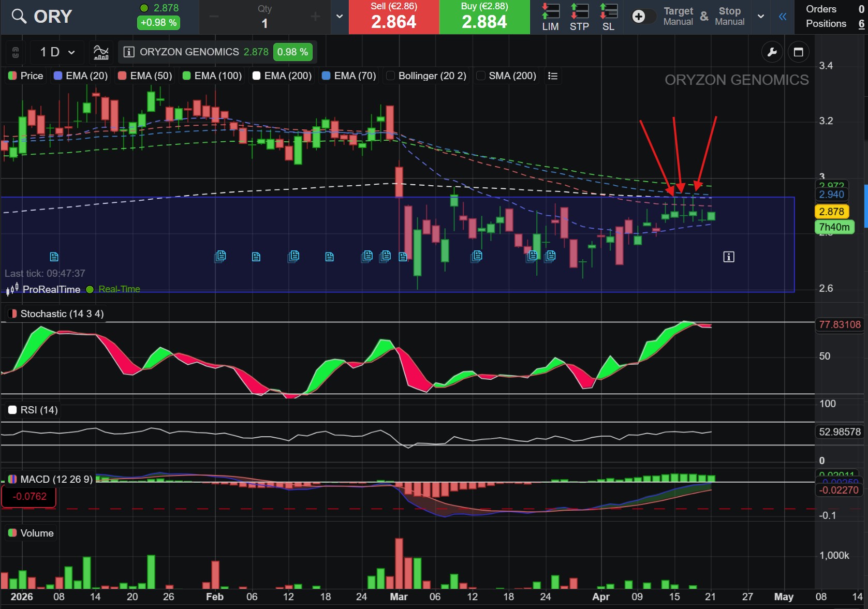The image size is (868, 609).
Task: Click the STP stop order icon
Action: (579, 17)
